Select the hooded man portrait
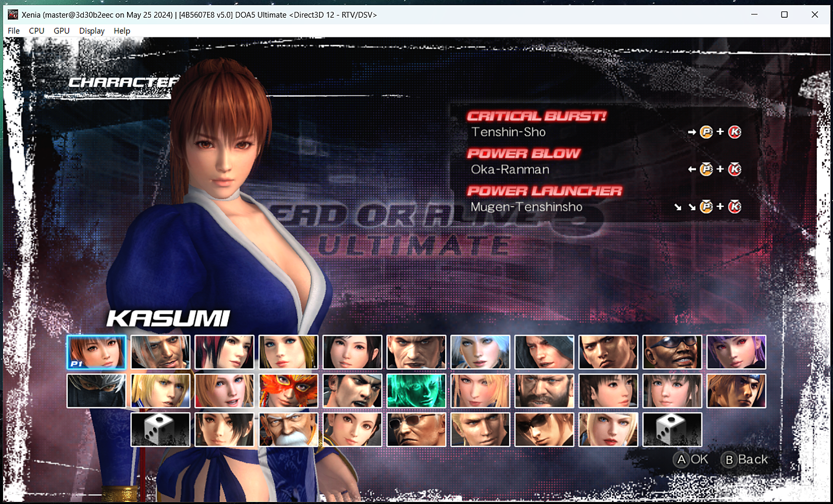This screenshot has height=504, width=833. [545, 352]
